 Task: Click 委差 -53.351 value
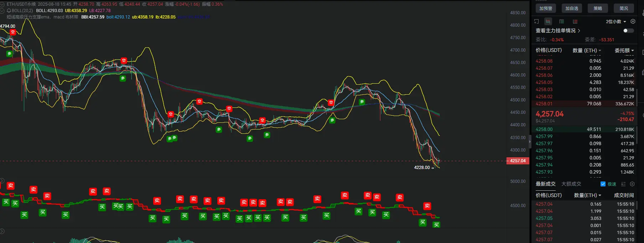coord(606,40)
